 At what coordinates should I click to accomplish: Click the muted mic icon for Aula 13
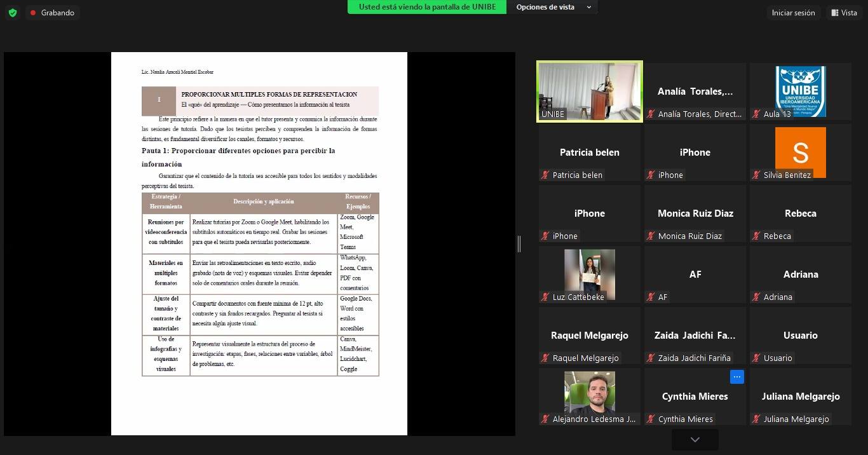point(756,114)
